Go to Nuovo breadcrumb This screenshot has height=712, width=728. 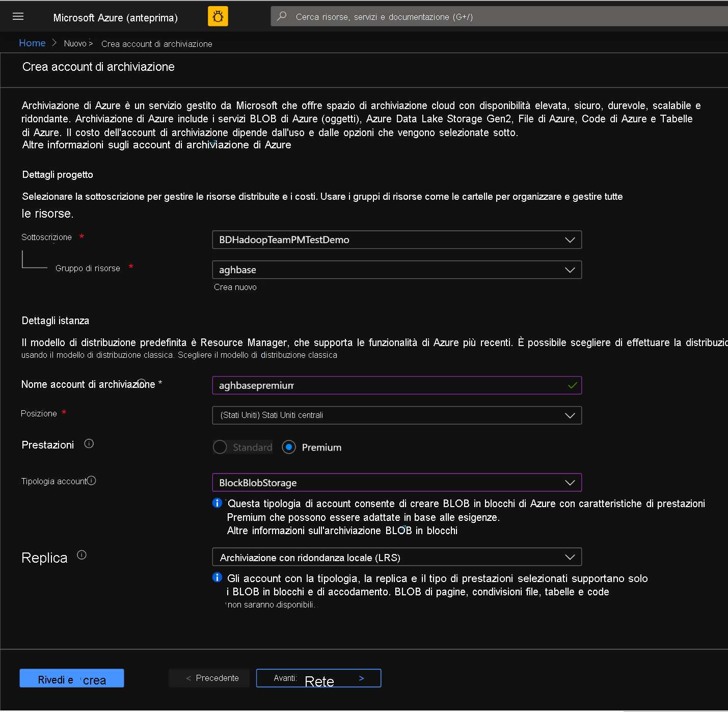tap(75, 43)
